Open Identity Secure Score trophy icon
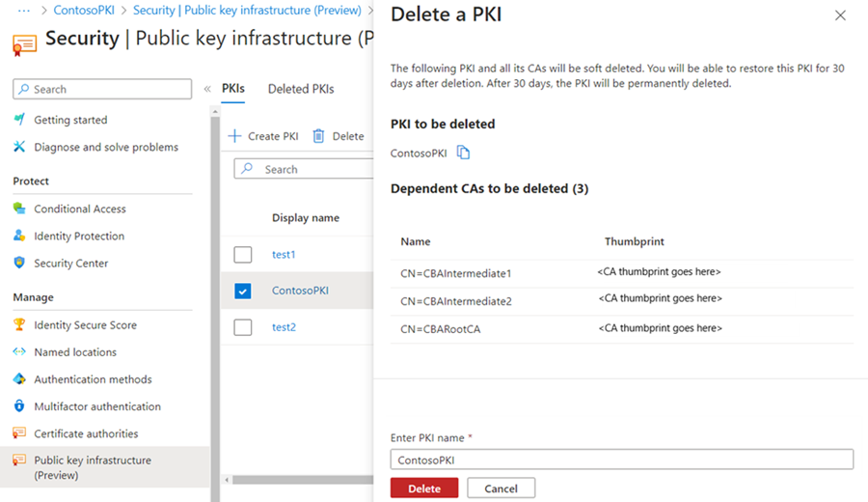The height and width of the screenshot is (502, 868). 19,324
